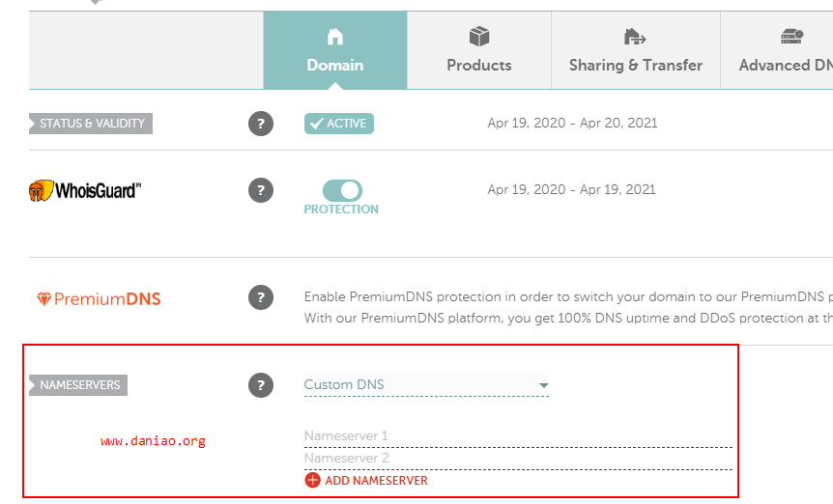Click the PremiumDNS logo
This screenshot has width=833, height=504.
99,298
